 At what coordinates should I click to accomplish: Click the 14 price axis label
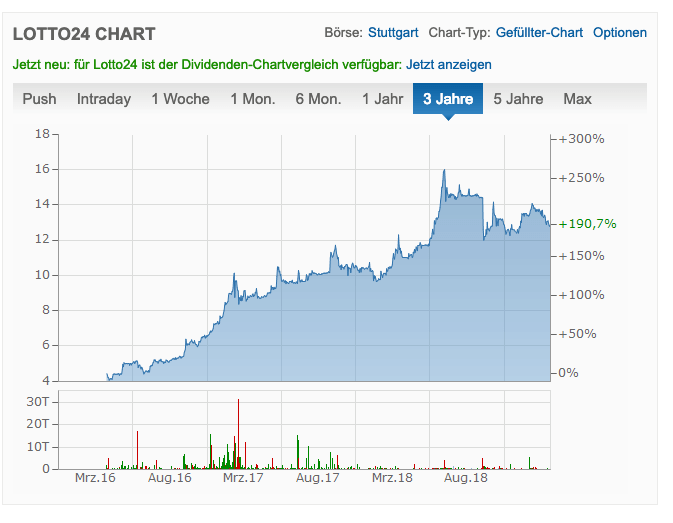(42, 204)
